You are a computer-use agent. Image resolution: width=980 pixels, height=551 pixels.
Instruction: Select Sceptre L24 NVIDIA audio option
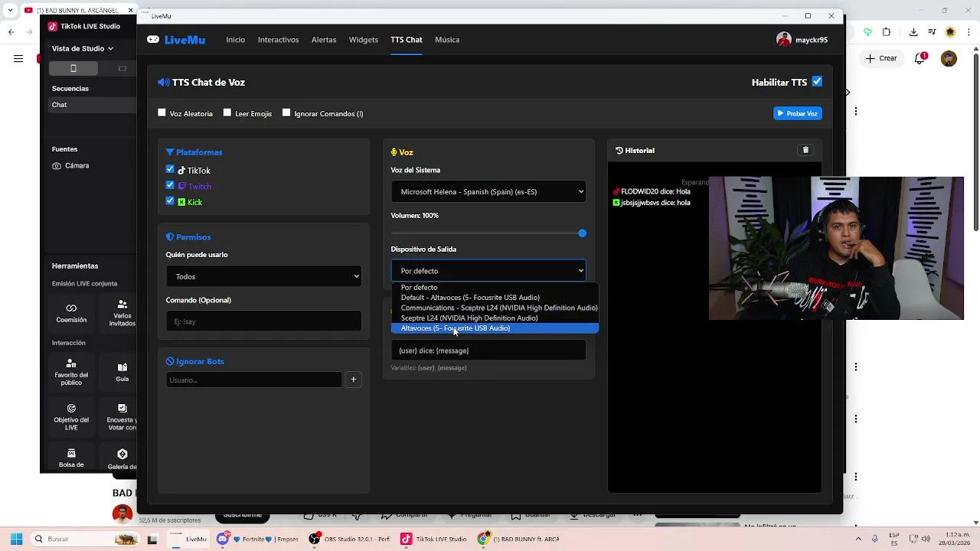pos(495,318)
